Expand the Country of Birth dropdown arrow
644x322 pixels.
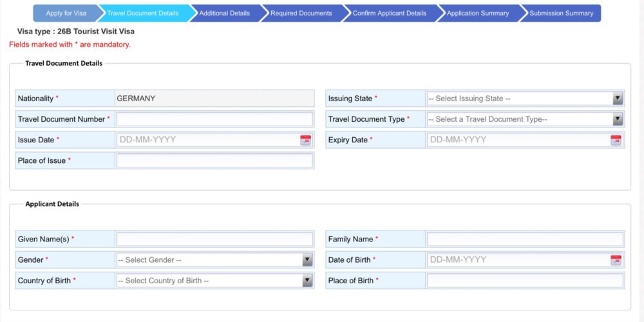[x=307, y=281]
